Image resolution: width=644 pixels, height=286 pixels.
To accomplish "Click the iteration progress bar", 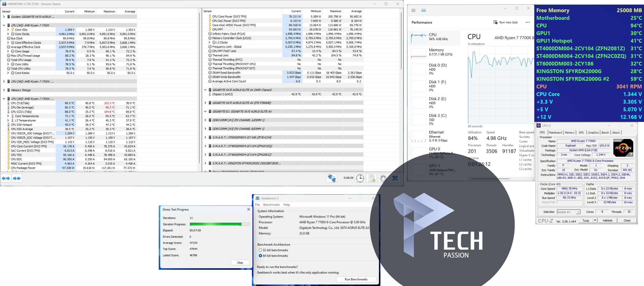I will click(220, 224).
